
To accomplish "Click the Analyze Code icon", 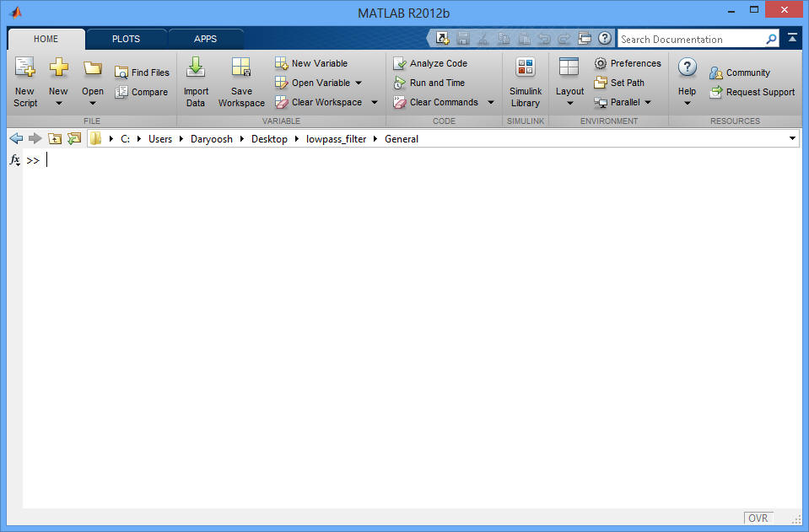I will (400, 63).
